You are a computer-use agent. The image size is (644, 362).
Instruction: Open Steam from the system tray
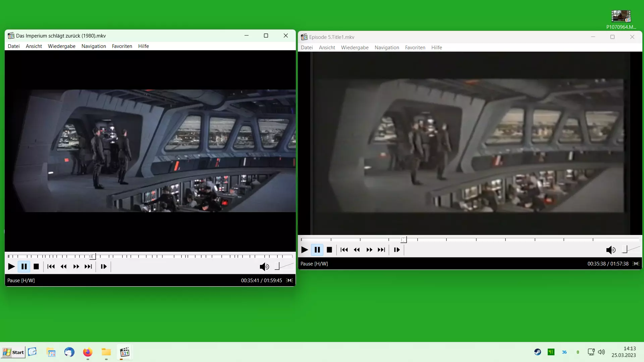click(537, 352)
